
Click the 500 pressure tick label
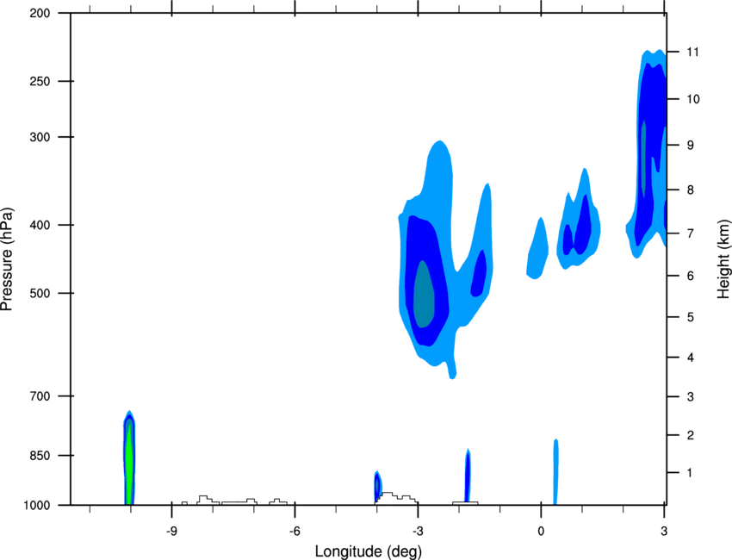coord(40,293)
